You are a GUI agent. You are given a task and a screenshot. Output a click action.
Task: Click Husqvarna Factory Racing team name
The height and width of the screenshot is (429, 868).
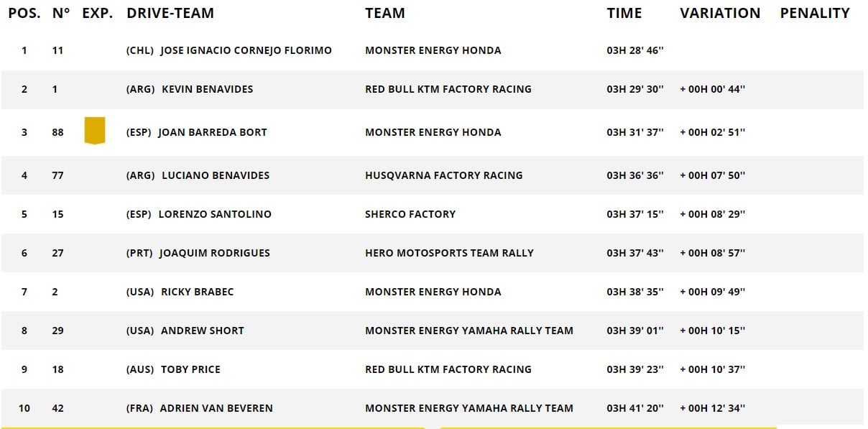pos(444,175)
